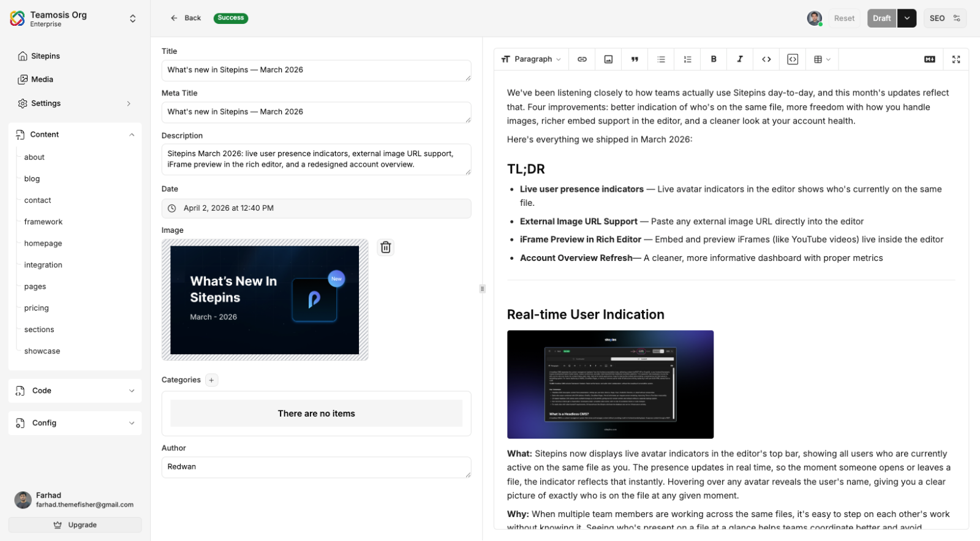Click the clock icon in the Date field

click(172, 208)
